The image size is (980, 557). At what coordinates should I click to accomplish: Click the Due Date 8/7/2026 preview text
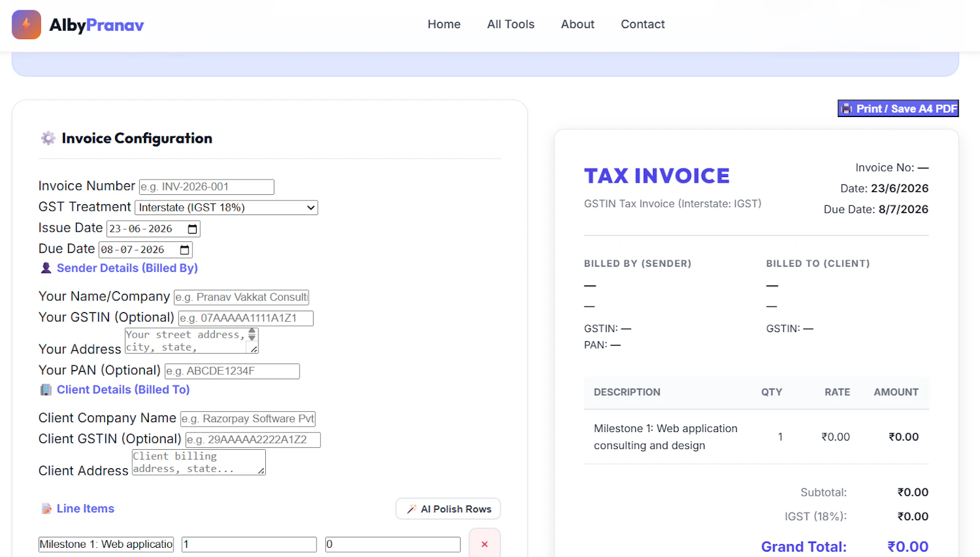pyautogui.click(x=876, y=210)
